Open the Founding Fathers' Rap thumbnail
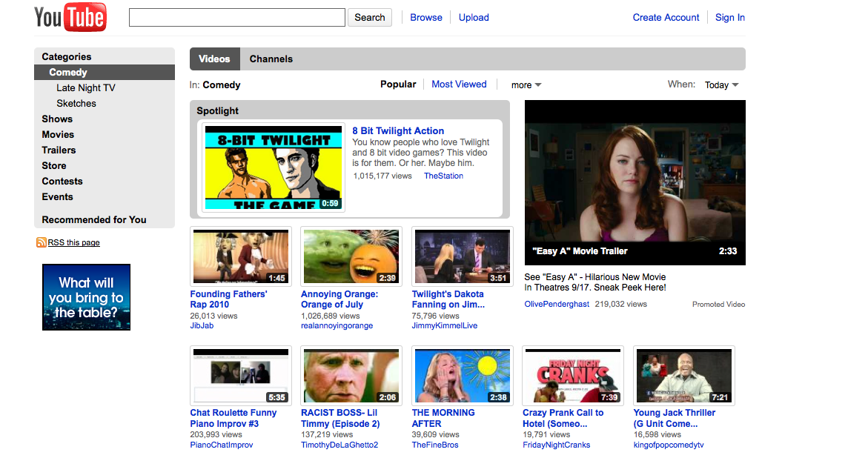Image resolution: width=868 pixels, height=458 pixels. [240, 256]
